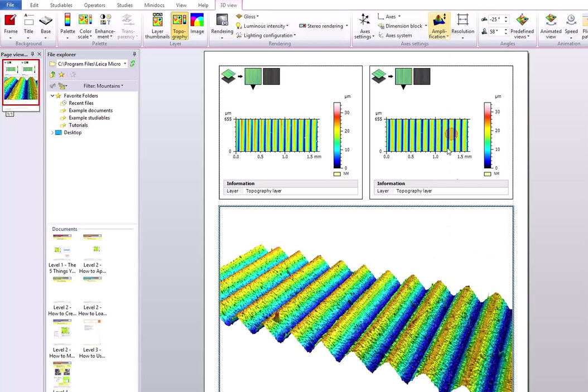The image size is (588, 392).
Task: Close the Page viewer panel
Action: pyautogui.click(x=40, y=54)
